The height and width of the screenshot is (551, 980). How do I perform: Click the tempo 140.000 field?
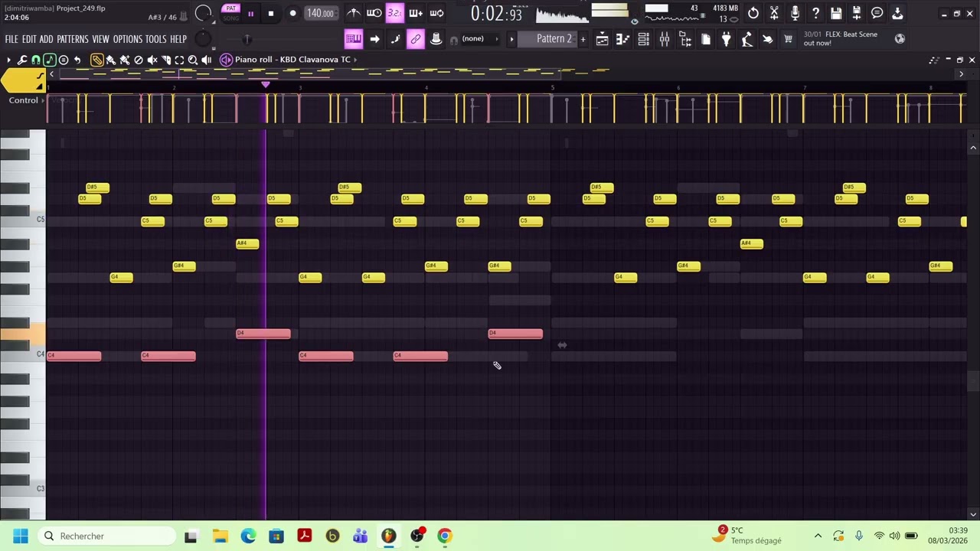pos(320,13)
